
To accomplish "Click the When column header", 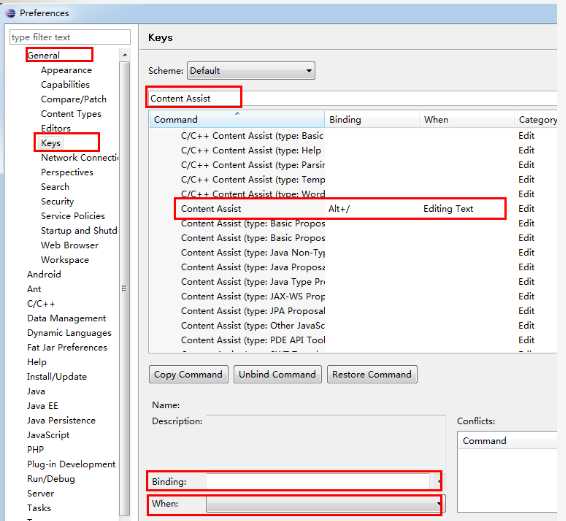I will click(467, 120).
